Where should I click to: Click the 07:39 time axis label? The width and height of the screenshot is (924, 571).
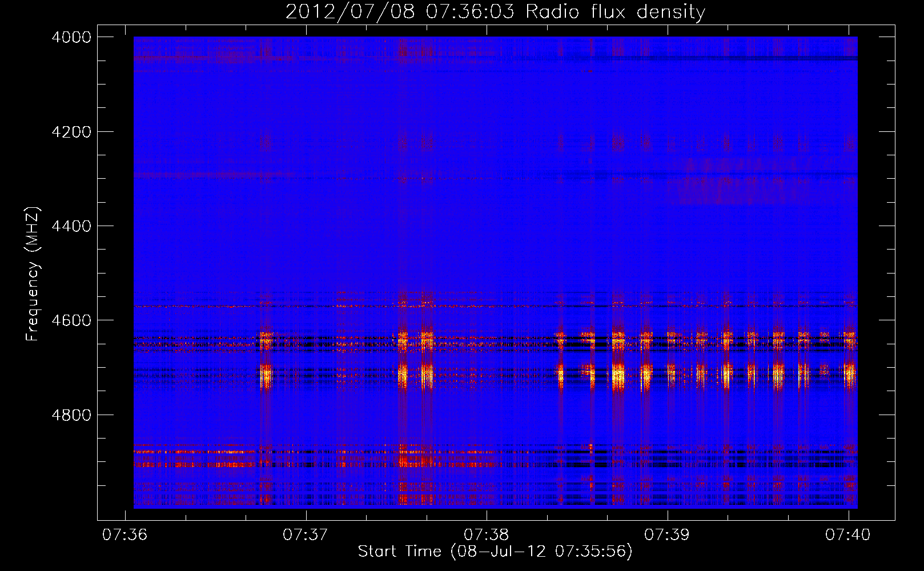667,534
